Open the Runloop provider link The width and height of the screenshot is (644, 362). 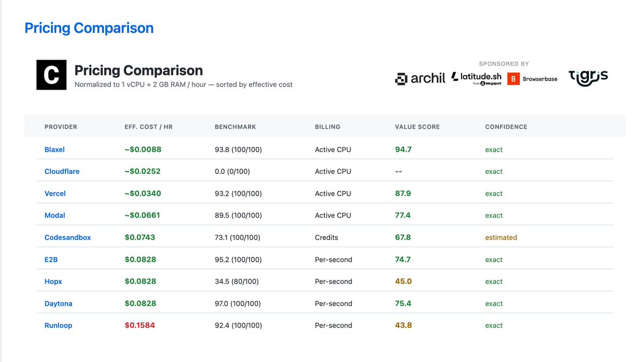coord(58,326)
